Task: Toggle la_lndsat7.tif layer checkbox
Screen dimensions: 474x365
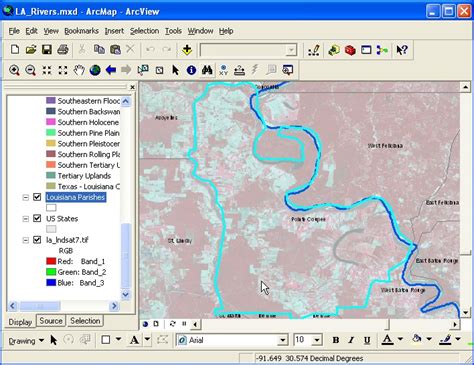Action: [x=37, y=240]
